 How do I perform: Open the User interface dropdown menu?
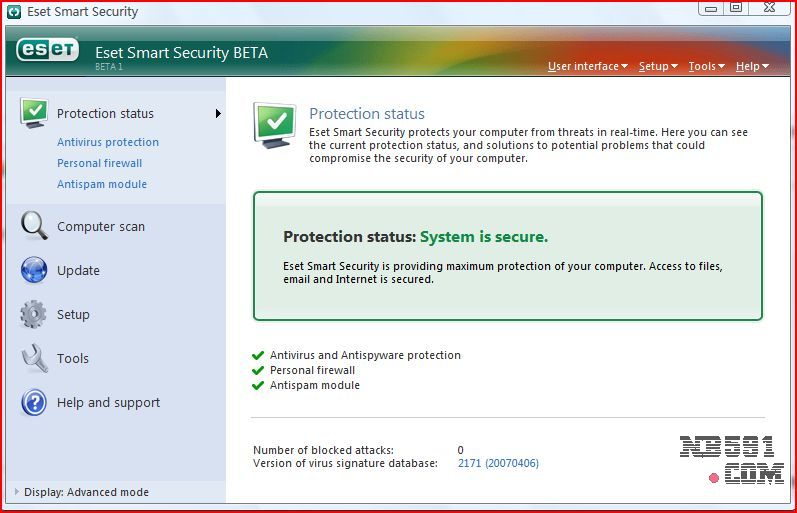click(587, 66)
